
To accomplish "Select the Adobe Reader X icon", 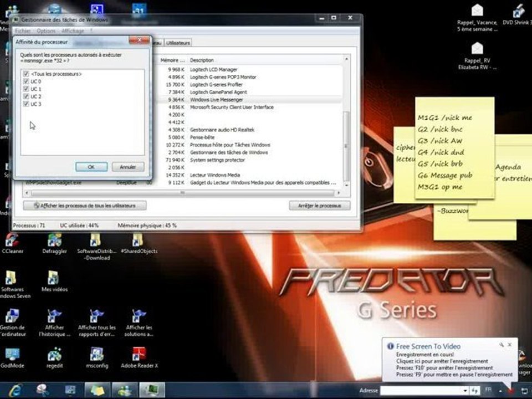I will click(x=139, y=357).
